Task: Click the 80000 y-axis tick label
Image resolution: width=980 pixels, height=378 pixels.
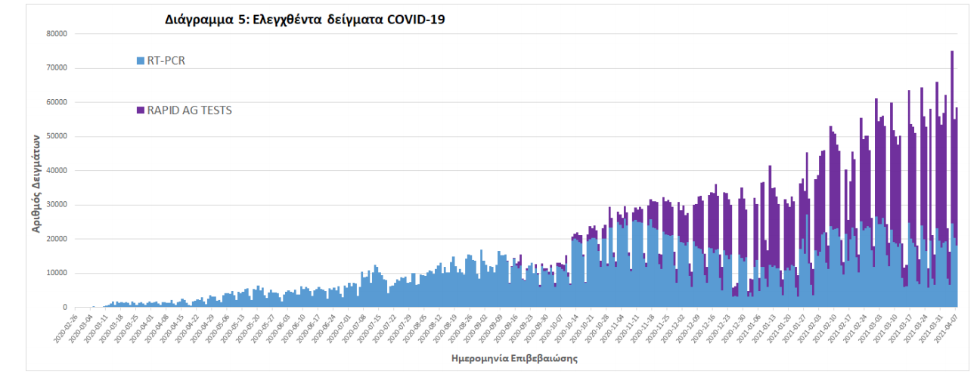Action: click(57, 33)
